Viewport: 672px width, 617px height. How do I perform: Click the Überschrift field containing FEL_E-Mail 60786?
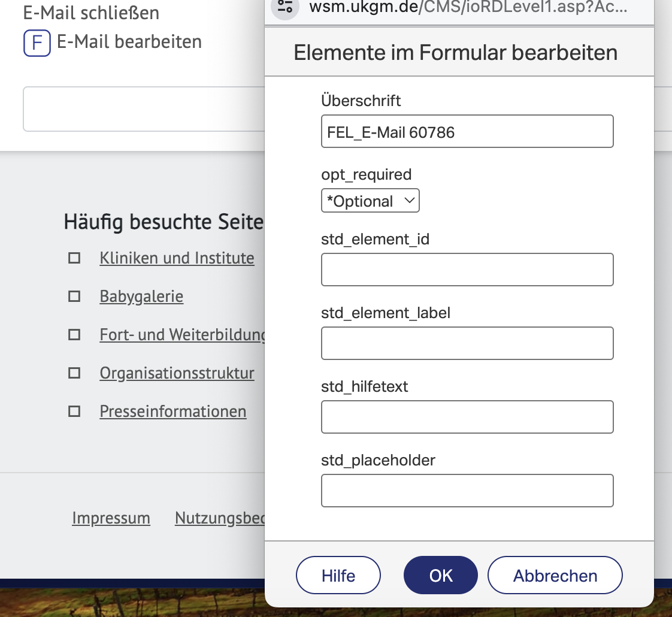[467, 131]
